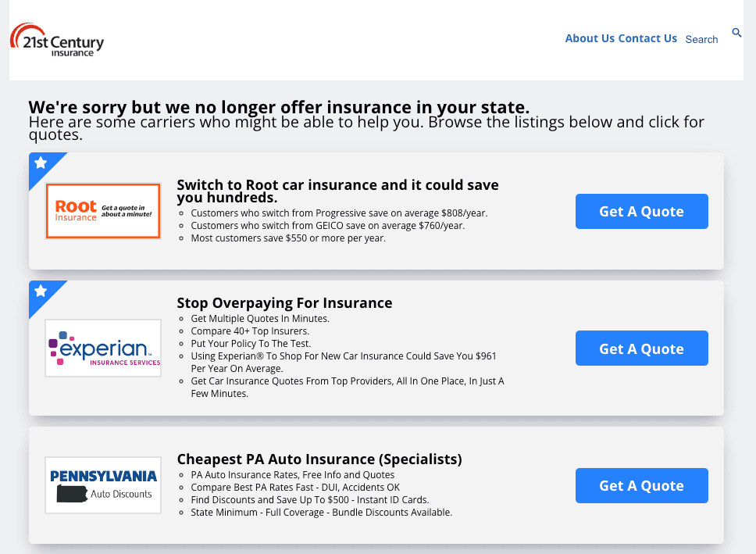The width and height of the screenshot is (756, 554).
Task: Get a quote from Root Insurance
Action: [x=642, y=212]
